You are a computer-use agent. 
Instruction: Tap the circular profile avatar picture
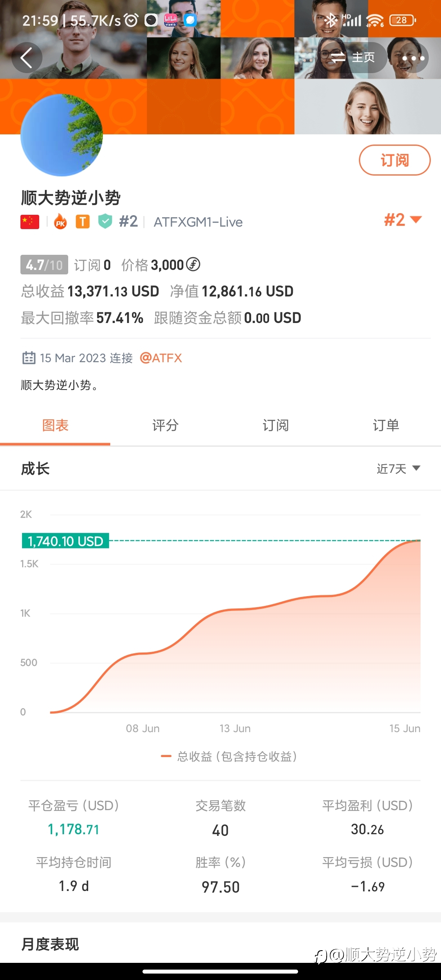click(x=62, y=135)
